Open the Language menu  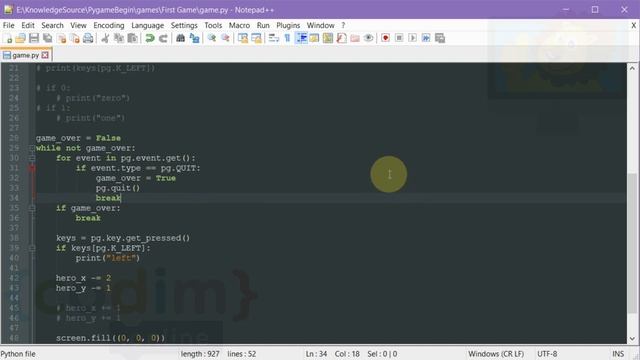click(147, 25)
